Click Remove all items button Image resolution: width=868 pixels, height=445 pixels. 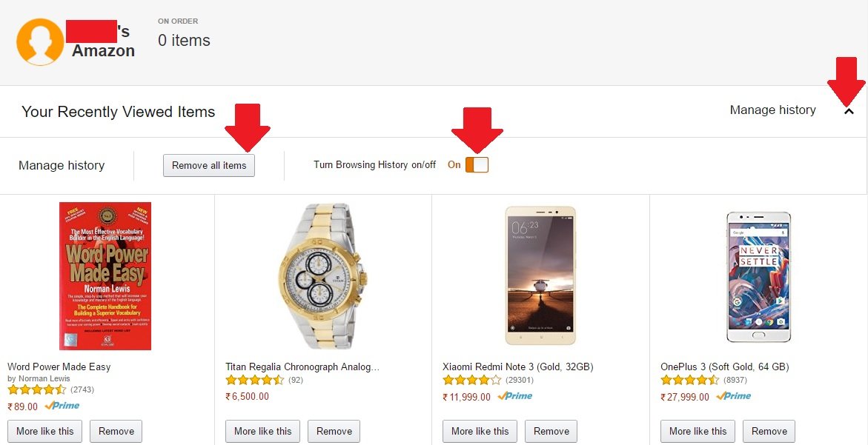point(209,165)
